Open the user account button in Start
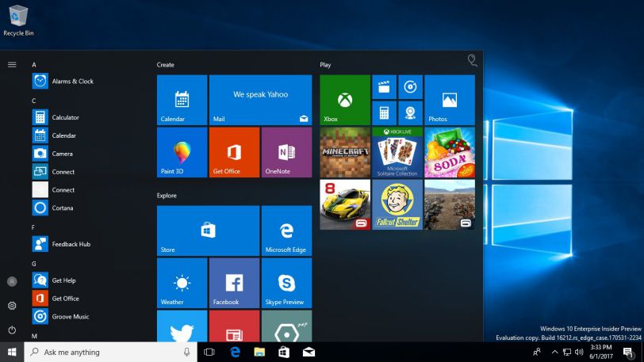Screen dimensions: 644x362 tap(12, 281)
